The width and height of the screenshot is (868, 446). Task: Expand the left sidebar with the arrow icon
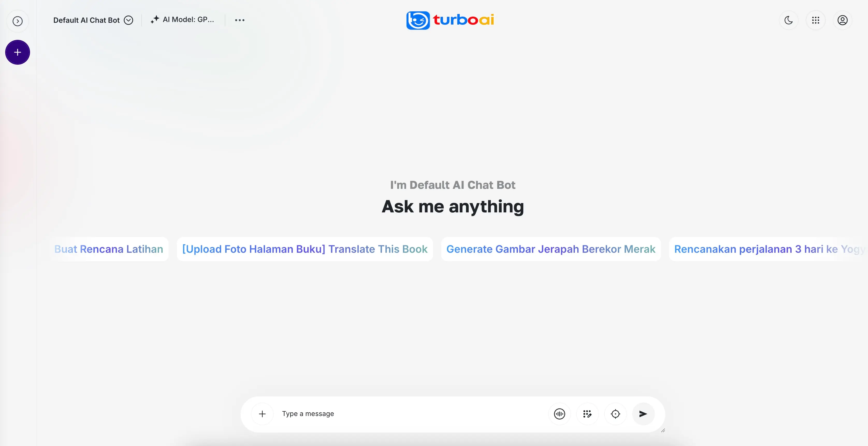(x=18, y=21)
